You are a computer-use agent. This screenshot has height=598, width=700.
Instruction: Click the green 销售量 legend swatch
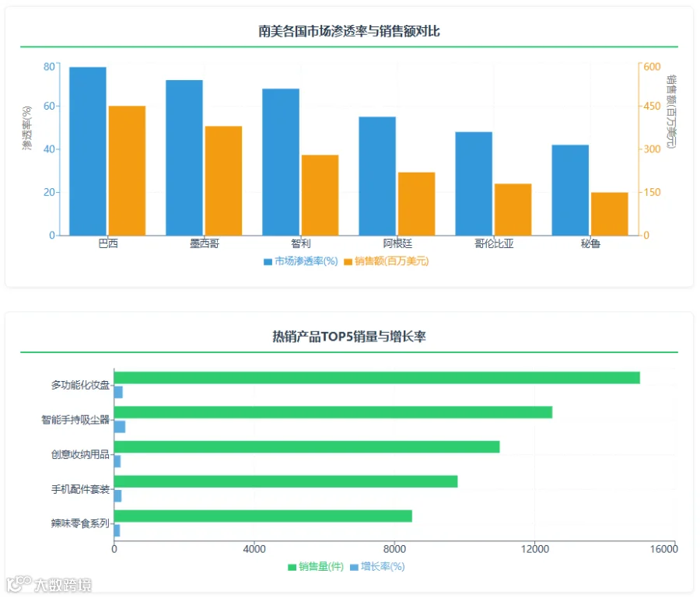292,568
